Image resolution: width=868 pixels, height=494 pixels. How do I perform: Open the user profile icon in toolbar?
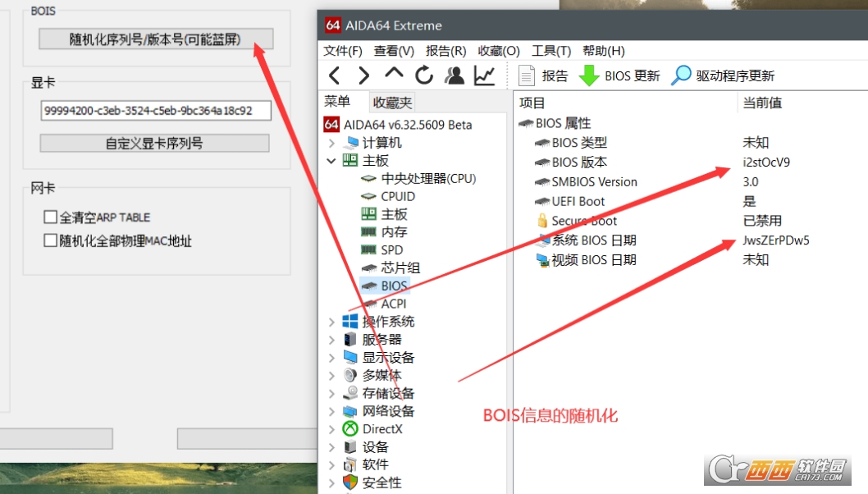[454, 75]
